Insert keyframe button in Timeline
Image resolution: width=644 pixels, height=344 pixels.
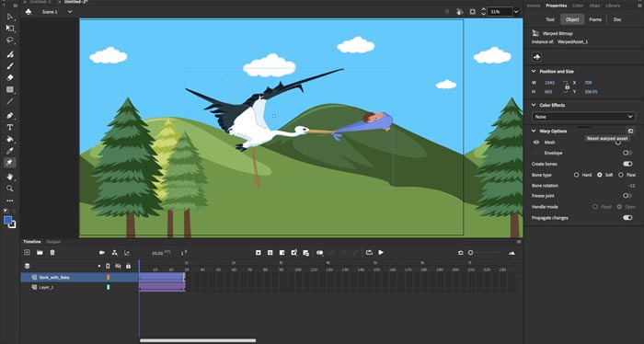(258, 253)
